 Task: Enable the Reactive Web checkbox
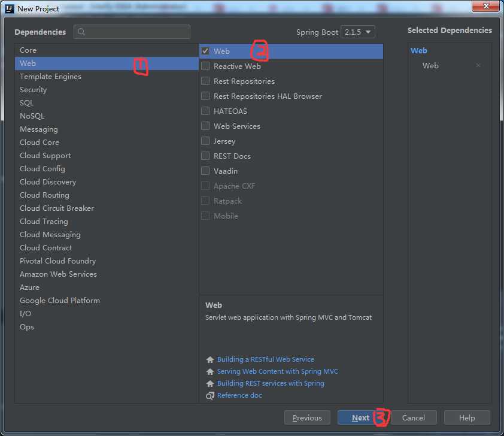tap(205, 66)
